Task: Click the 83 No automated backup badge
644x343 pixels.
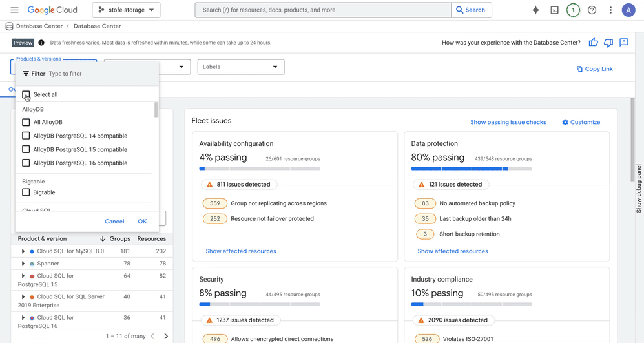Action: [x=425, y=203]
